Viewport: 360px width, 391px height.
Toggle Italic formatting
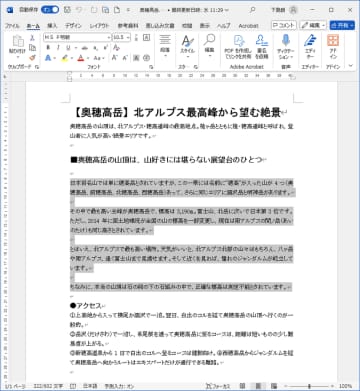tap(58, 48)
